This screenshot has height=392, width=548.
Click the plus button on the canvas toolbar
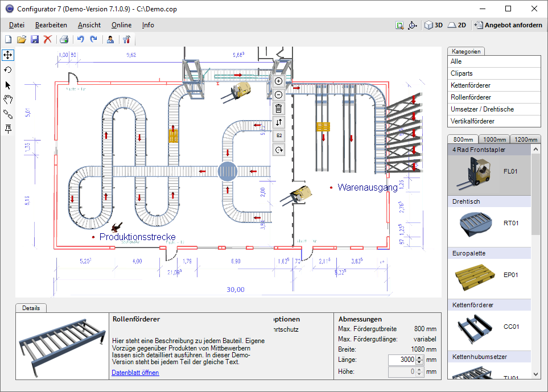click(278, 81)
